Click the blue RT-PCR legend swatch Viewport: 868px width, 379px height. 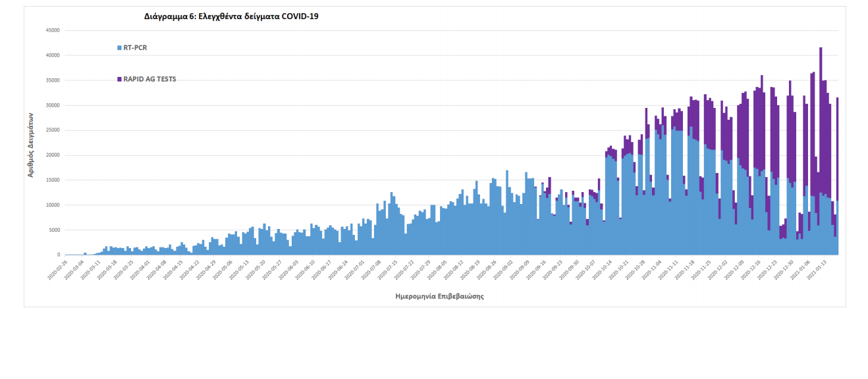click(119, 48)
